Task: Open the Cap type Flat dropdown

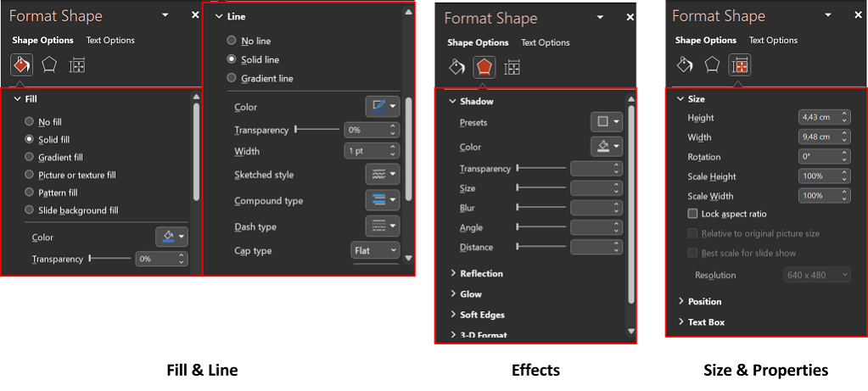Action: click(x=375, y=250)
